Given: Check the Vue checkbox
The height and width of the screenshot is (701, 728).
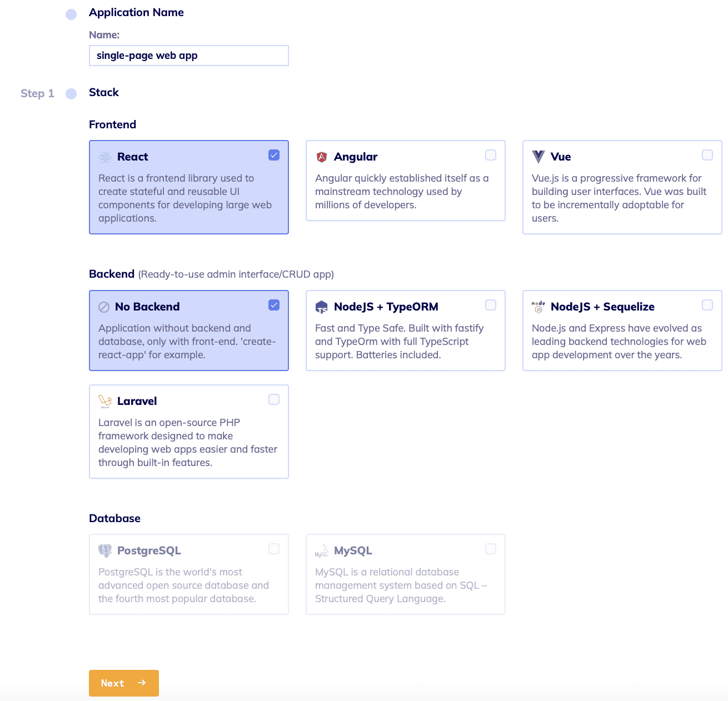Looking at the screenshot, I should [x=707, y=155].
